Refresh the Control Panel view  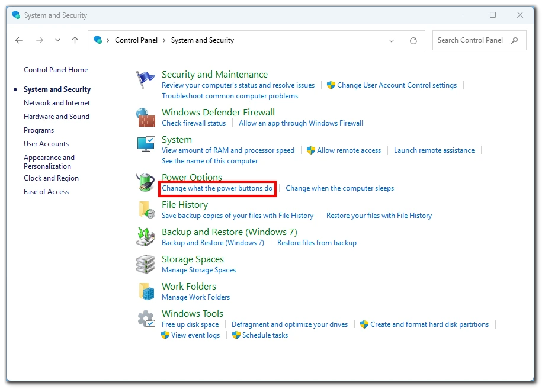click(413, 41)
